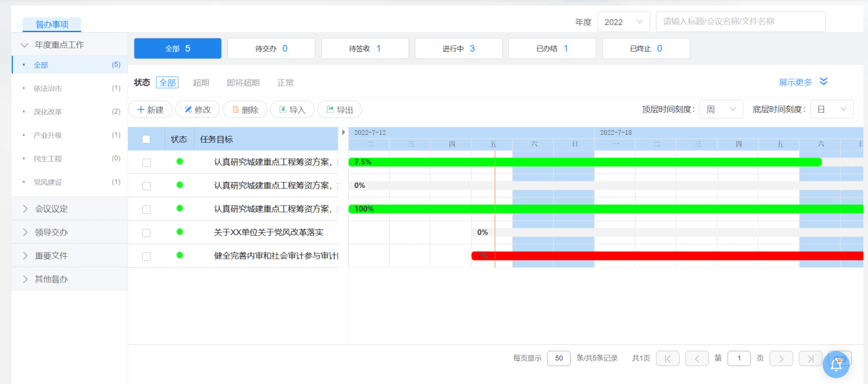
Task: Click the red 7% progress bar
Action: 667,256
